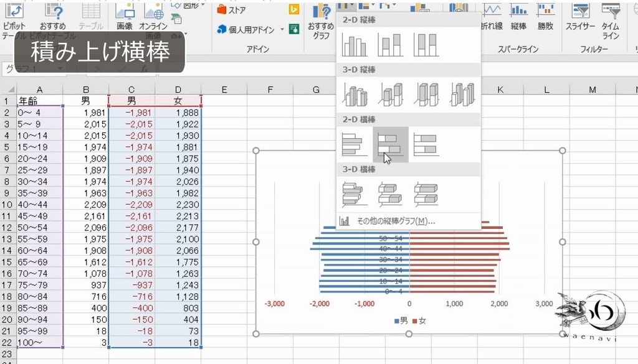Click the Bing Maps add-in icon
Viewport: 638px width, 364px height.
point(294,9)
